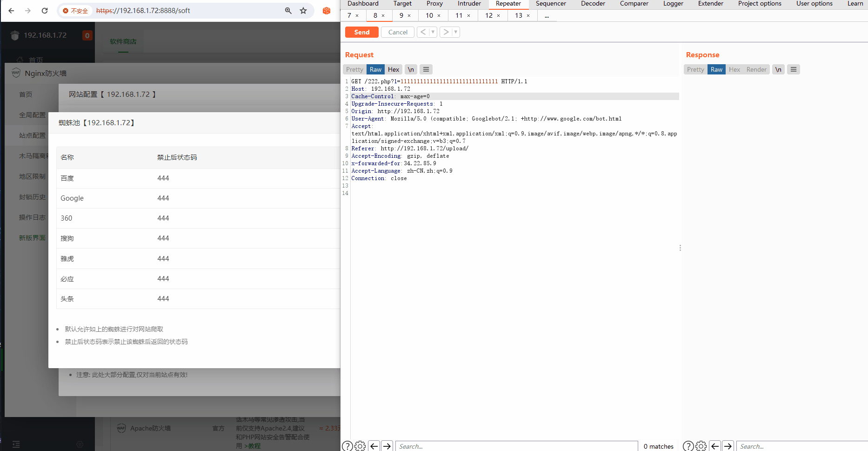Viewport: 868px width, 451px height.
Task: Go to previous Request search match
Action: [x=374, y=446]
